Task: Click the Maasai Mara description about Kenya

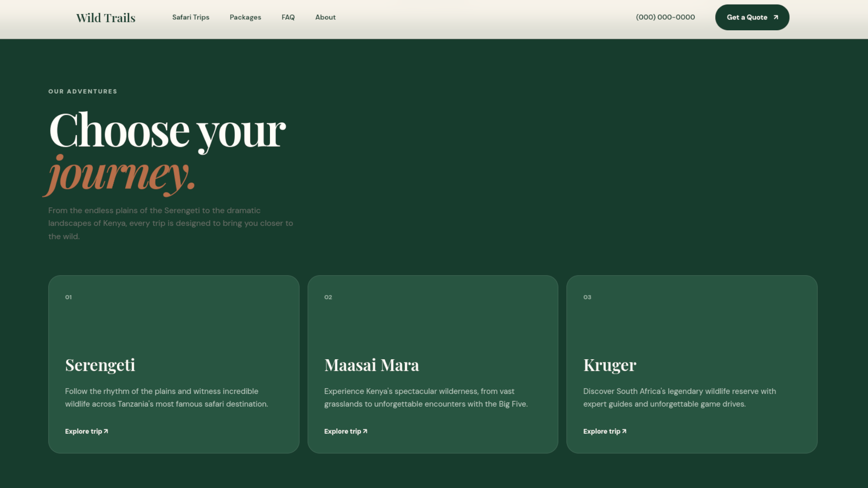Action: click(x=426, y=398)
